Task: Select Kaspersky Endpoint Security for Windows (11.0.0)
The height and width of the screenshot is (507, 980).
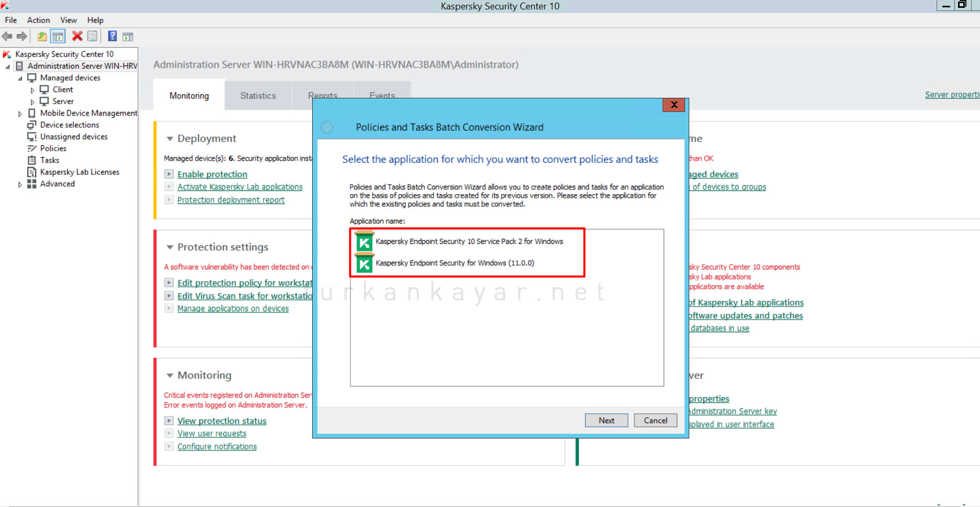Action: click(454, 263)
